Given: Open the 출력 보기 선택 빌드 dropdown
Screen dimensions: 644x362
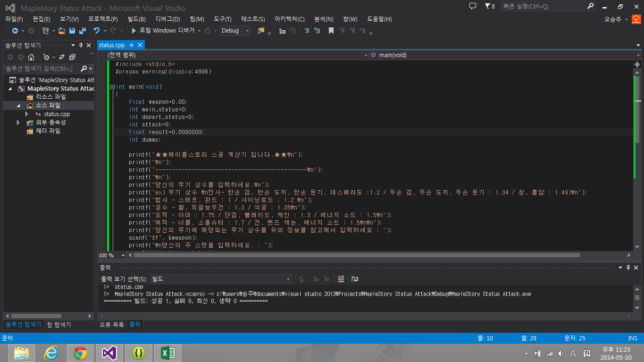Looking at the screenshot, I should (220, 279).
